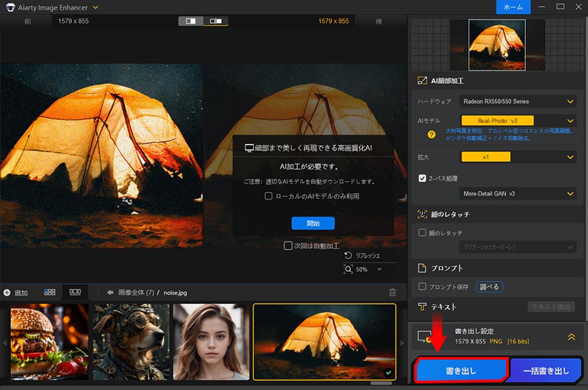Click the 書き出し export button
Viewport: 588px width, 390px height.
[x=460, y=371]
